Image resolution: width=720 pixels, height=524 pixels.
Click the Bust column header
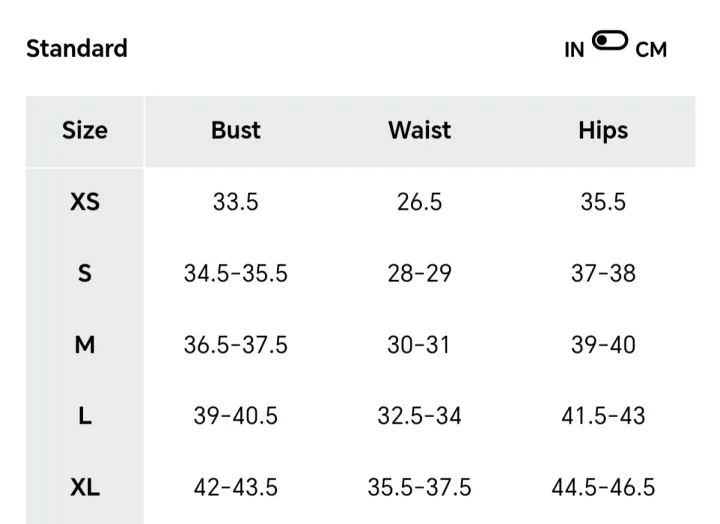(236, 130)
